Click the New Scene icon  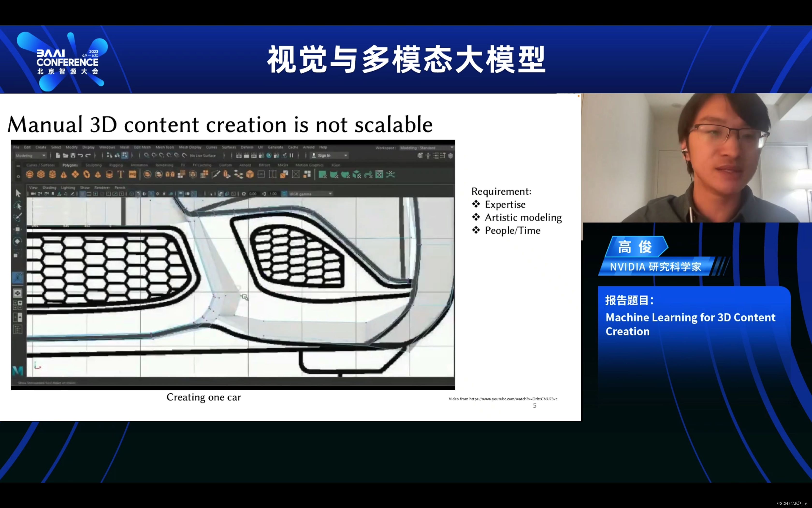pyautogui.click(x=58, y=156)
